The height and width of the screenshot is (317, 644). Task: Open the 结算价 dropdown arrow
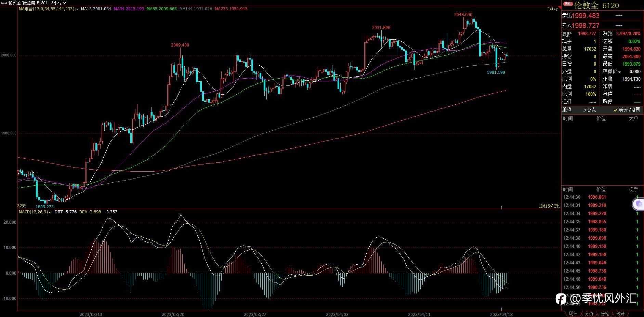[619, 72]
